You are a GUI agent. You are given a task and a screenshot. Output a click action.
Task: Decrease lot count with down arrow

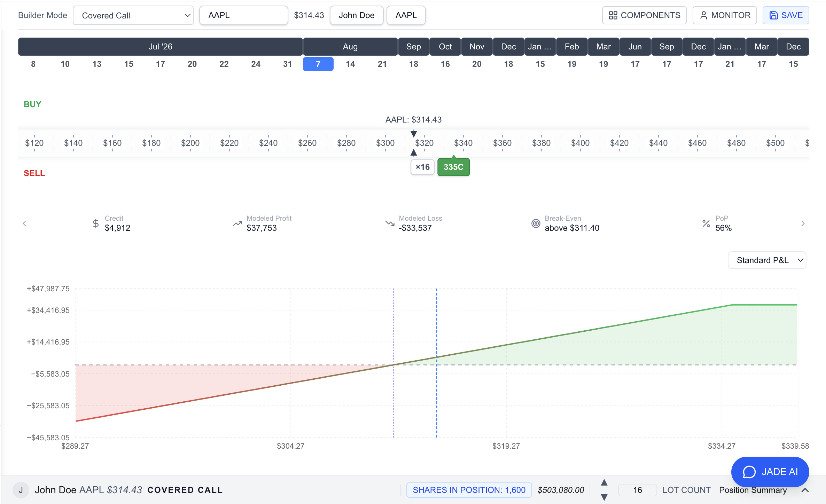604,497
